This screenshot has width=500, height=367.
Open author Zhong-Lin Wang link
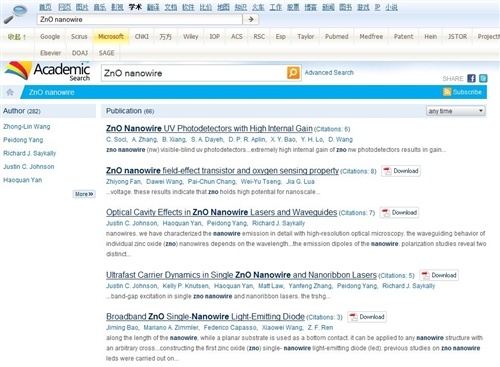tap(27, 127)
